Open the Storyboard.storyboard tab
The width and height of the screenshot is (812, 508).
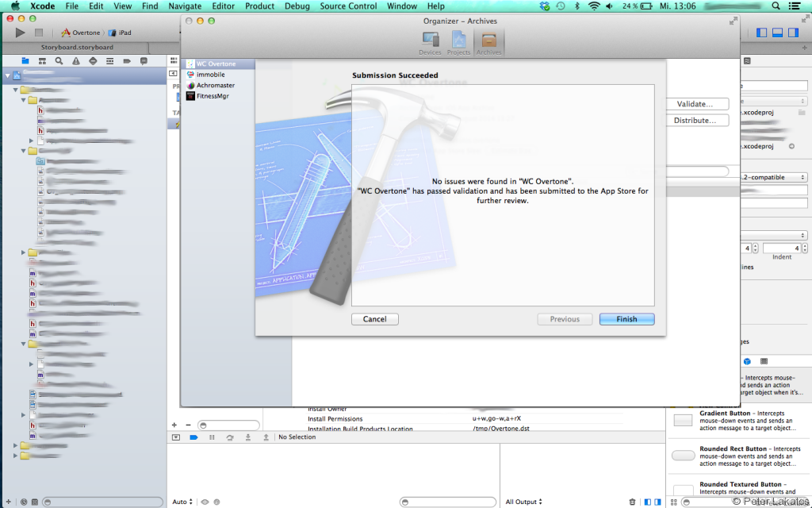pos(77,47)
